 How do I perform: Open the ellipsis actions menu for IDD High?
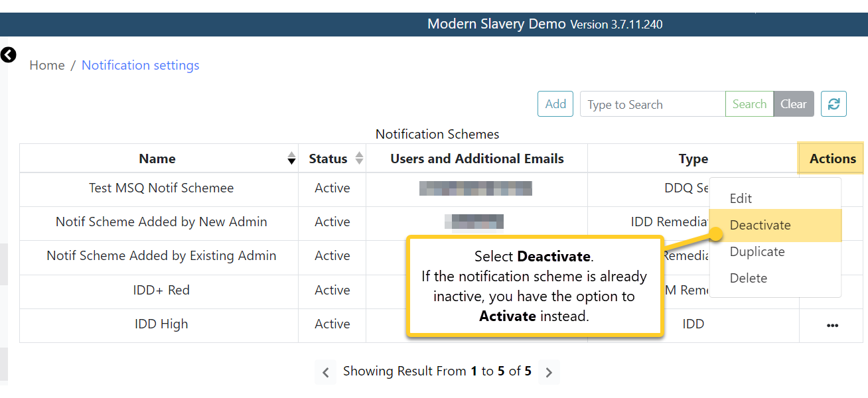pos(832,324)
